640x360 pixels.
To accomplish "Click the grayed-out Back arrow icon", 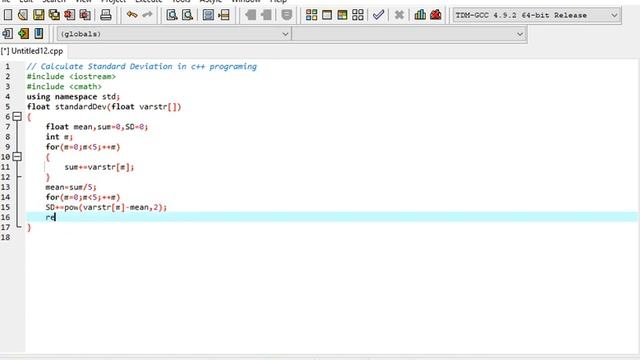I will point(250,15).
